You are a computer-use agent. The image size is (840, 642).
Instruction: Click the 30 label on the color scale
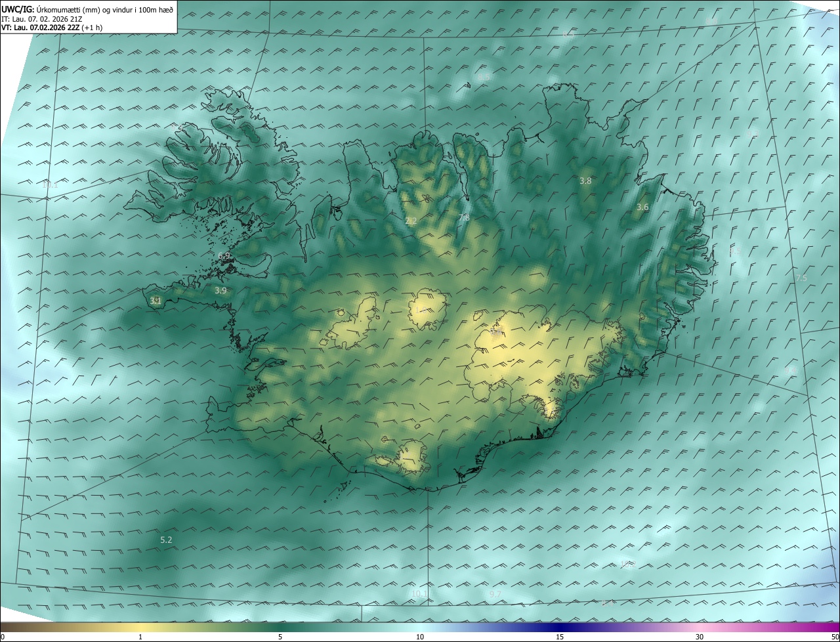point(700,637)
